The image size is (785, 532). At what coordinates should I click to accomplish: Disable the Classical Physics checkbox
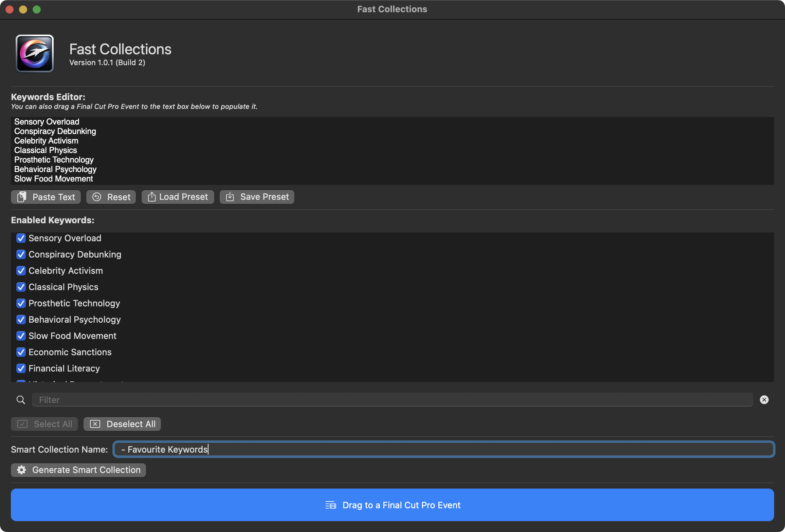tap(21, 287)
